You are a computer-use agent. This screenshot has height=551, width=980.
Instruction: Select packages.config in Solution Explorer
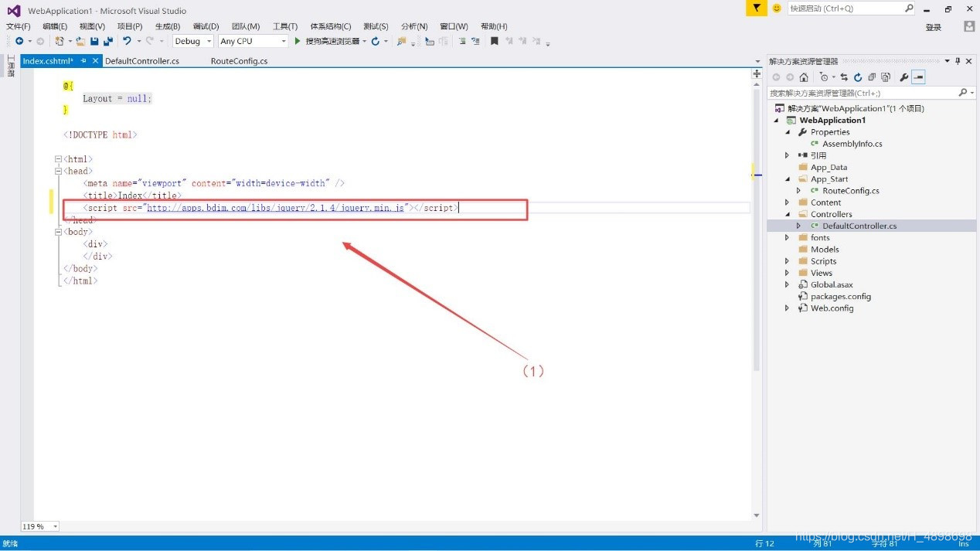coord(840,297)
